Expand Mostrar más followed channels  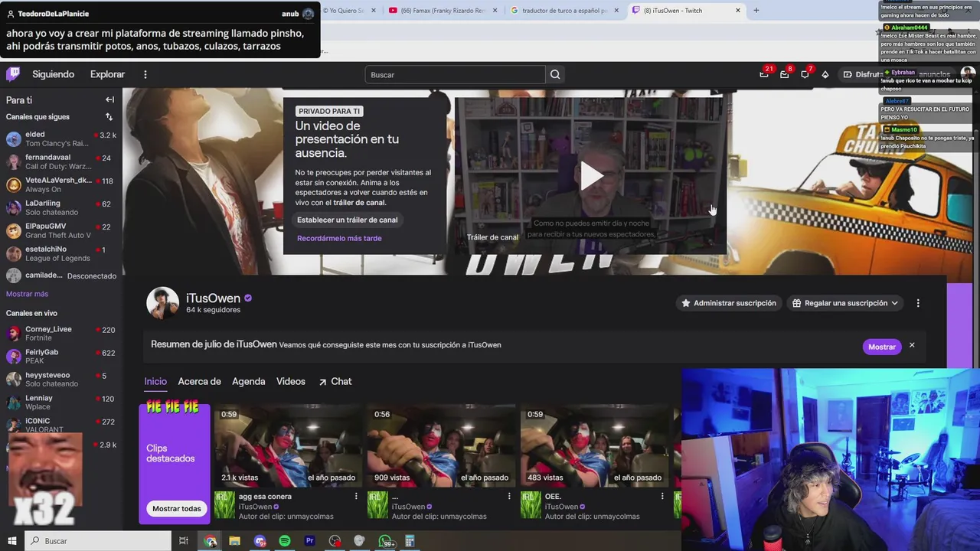click(27, 294)
